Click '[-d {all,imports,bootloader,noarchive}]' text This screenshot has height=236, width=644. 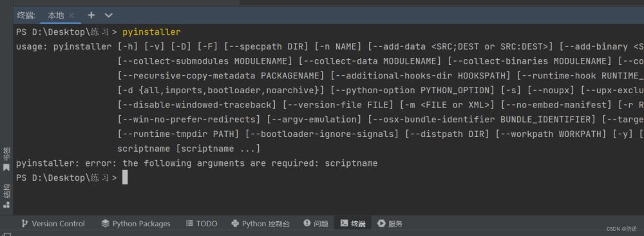click(221, 90)
